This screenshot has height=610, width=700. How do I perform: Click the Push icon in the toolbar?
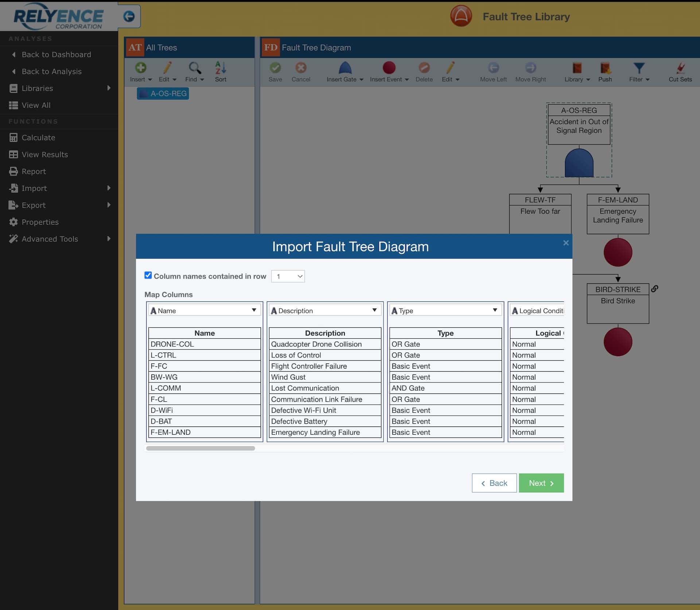[x=605, y=71]
